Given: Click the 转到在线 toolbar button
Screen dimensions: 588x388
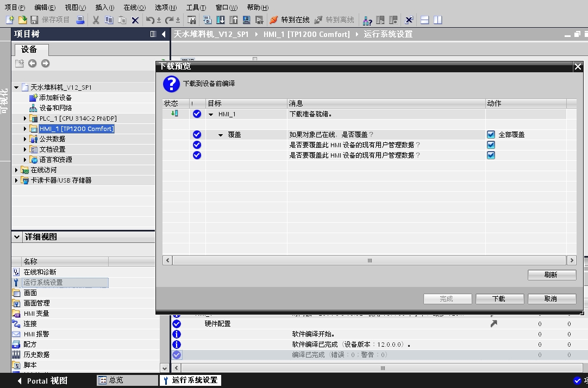Looking at the screenshot, I should [290, 20].
